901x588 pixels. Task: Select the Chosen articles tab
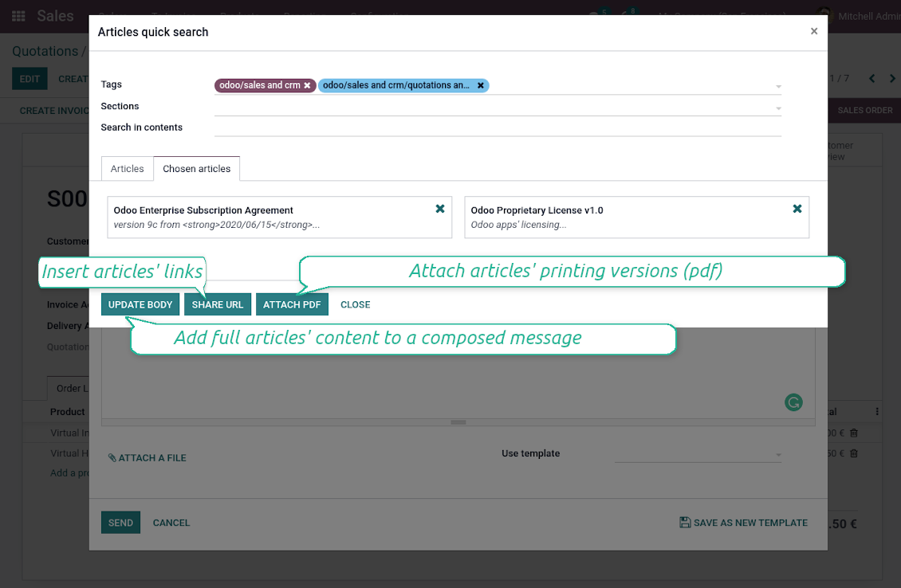pyautogui.click(x=196, y=169)
